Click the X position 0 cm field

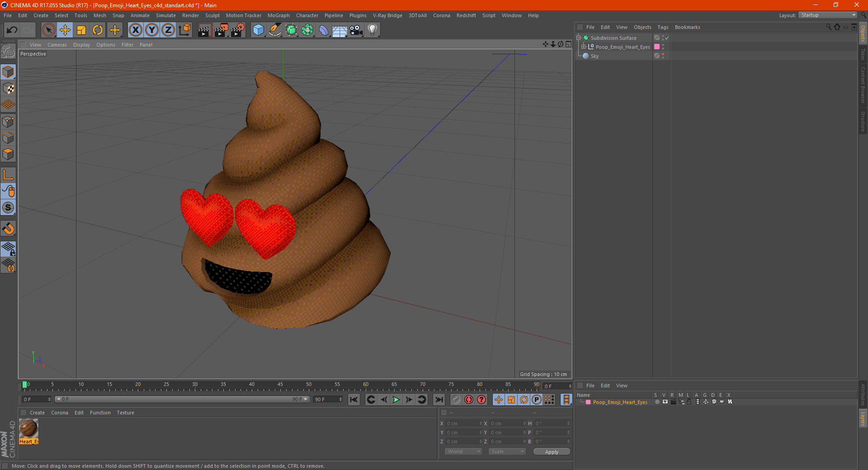pos(464,423)
